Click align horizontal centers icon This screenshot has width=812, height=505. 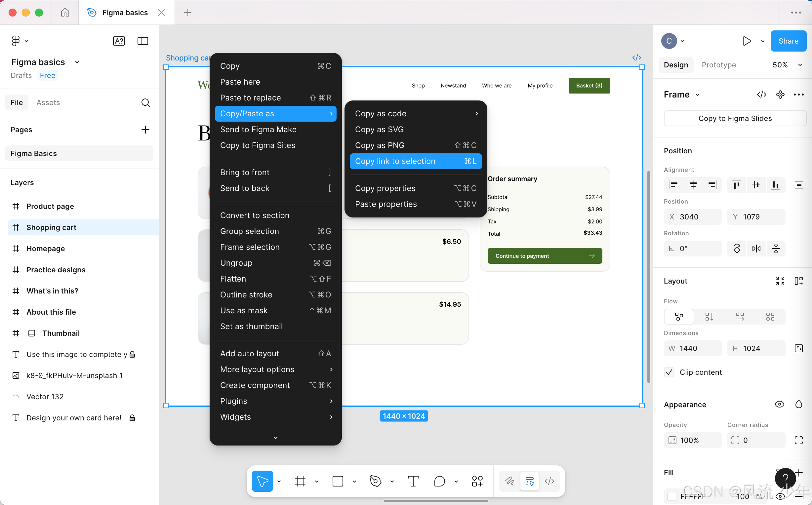693,185
